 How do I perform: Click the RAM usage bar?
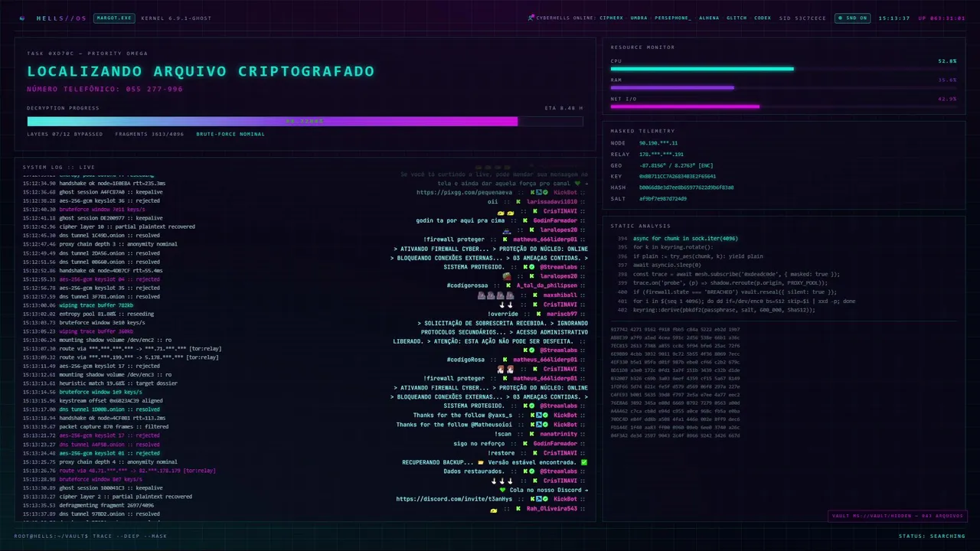(x=783, y=88)
